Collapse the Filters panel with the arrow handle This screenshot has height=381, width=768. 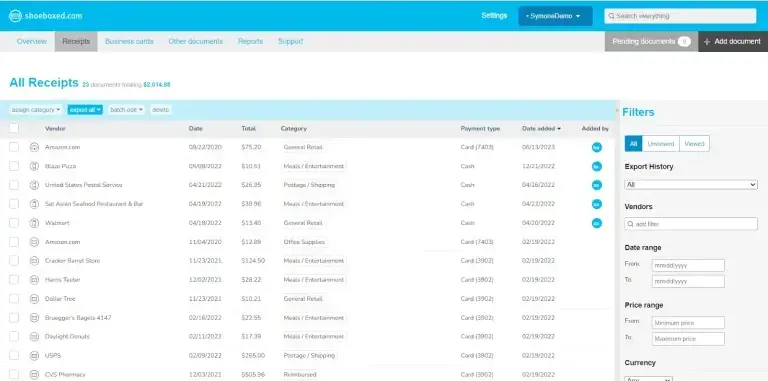617,111
